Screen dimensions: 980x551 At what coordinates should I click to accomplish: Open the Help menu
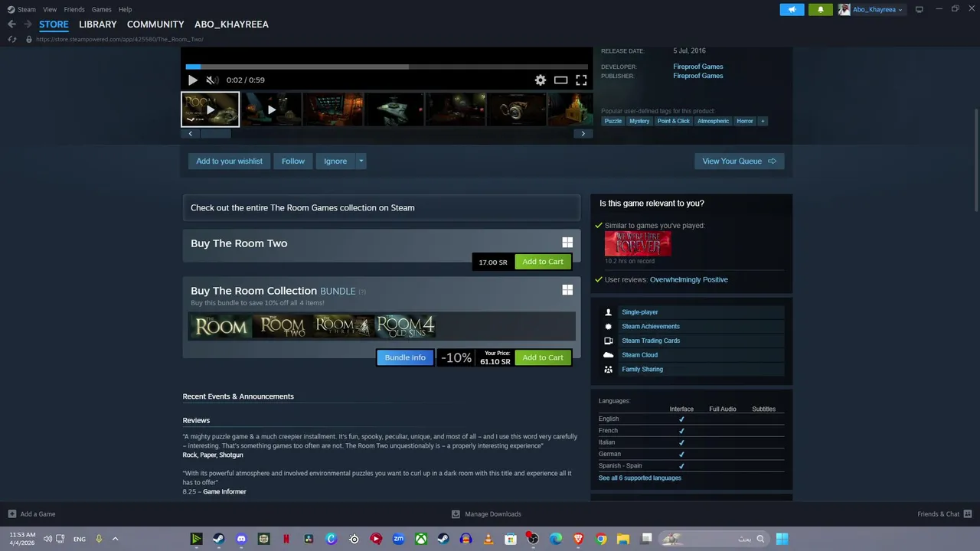pyautogui.click(x=125, y=9)
